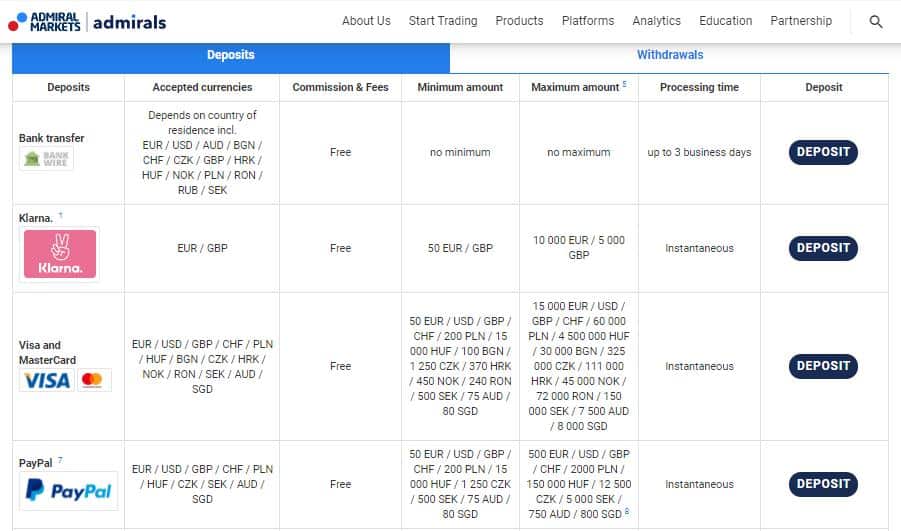Select Klarna's '10 000 EUR / 5 000 GBP' cell
The image size is (901, 531).
click(x=579, y=248)
